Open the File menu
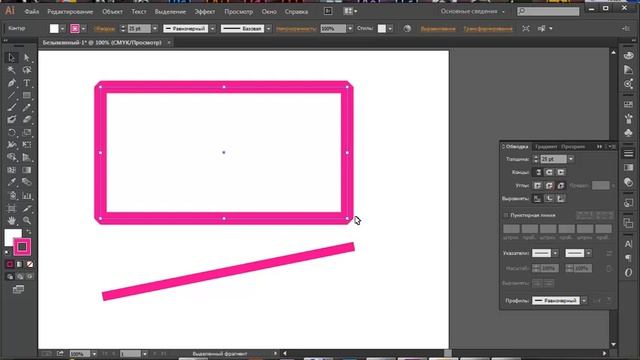The height and width of the screenshot is (360, 640). click(32, 12)
